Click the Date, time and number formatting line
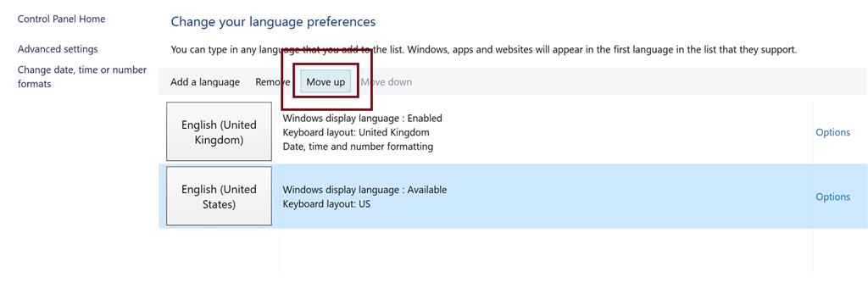 coord(358,147)
